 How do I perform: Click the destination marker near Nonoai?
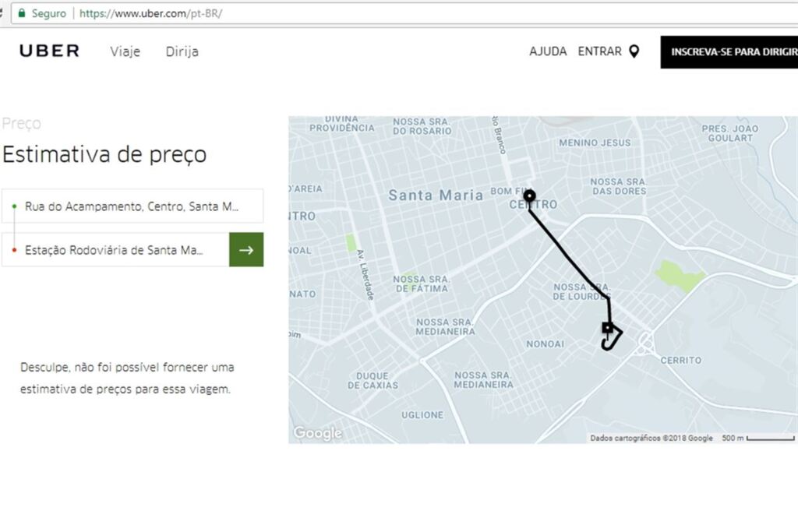click(x=609, y=328)
